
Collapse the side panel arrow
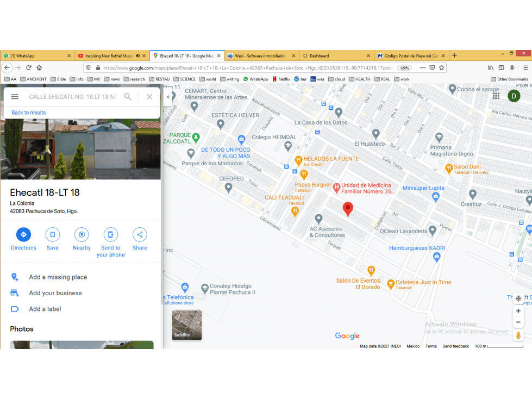[x=168, y=97]
